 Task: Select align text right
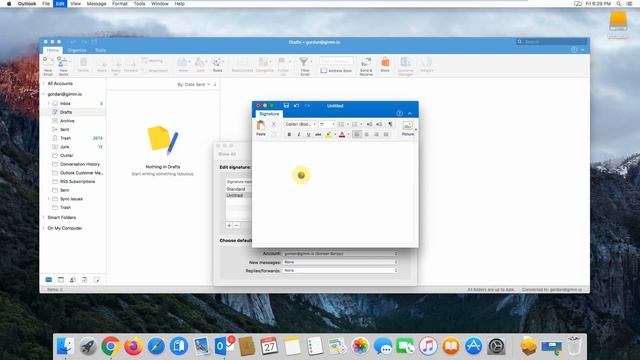[x=376, y=134]
